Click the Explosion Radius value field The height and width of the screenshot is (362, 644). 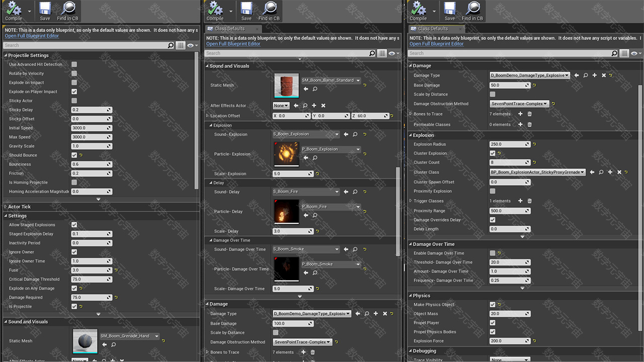(507, 144)
